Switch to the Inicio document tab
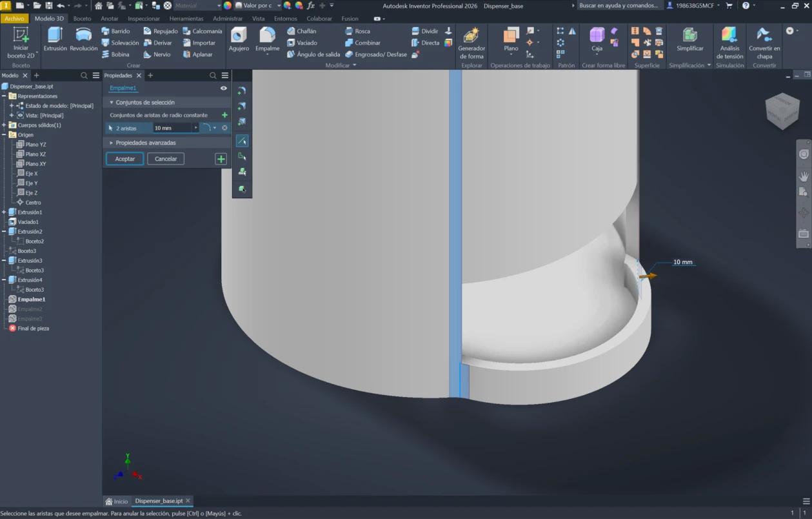The height and width of the screenshot is (519, 812). [117, 501]
